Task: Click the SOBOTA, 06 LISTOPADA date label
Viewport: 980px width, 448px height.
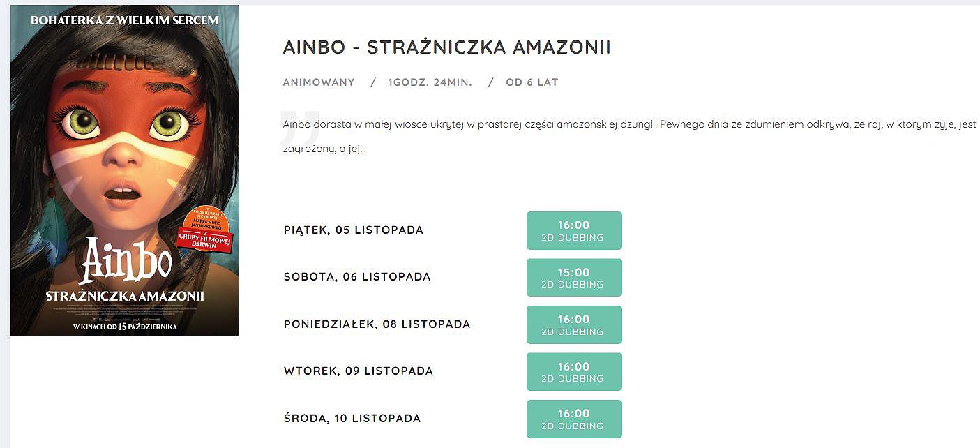Action: pyautogui.click(x=357, y=277)
